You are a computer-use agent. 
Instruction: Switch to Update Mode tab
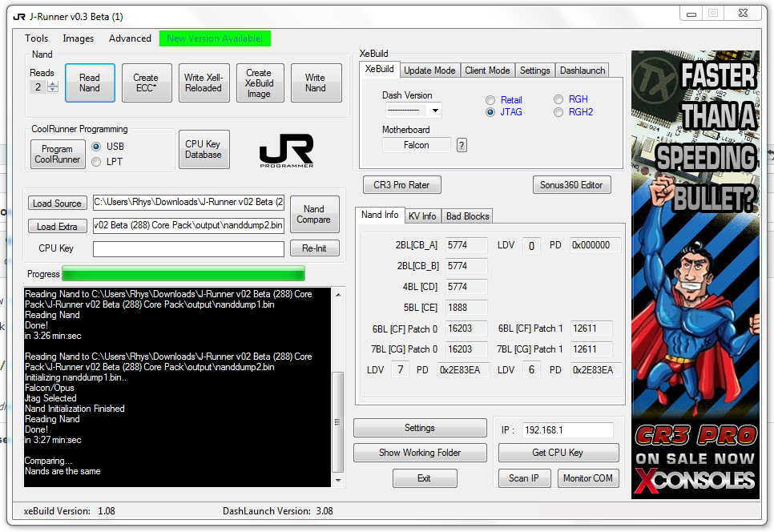click(x=429, y=71)
